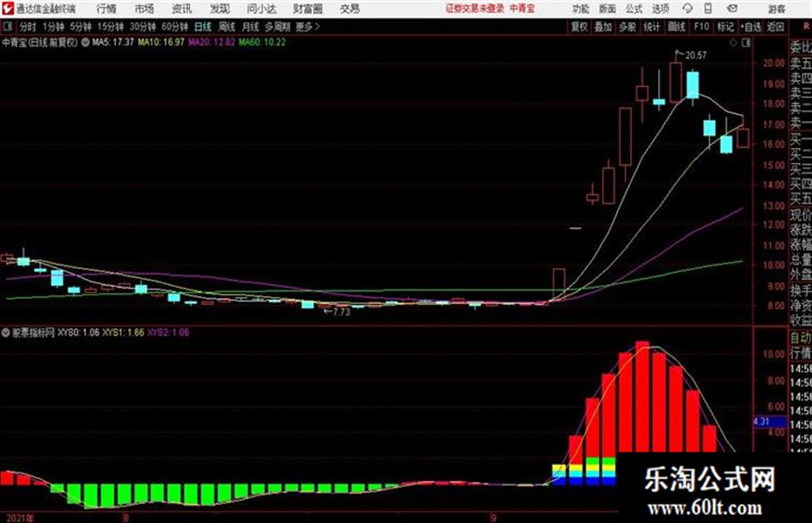This screenshot has height=523, width=812.
Task: Click the 7.73 low price label
Action: 341,313
